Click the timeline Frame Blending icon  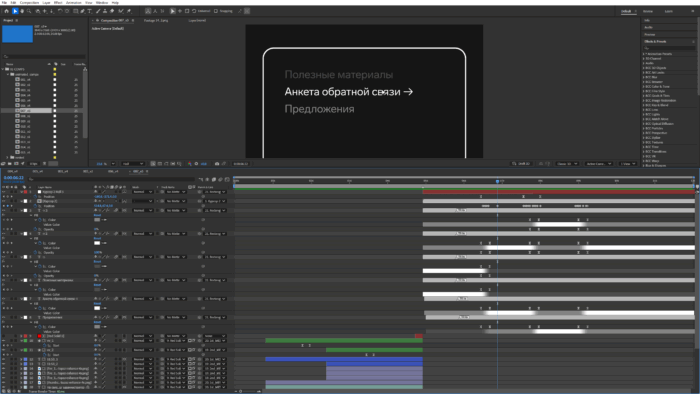coord(214,179)
